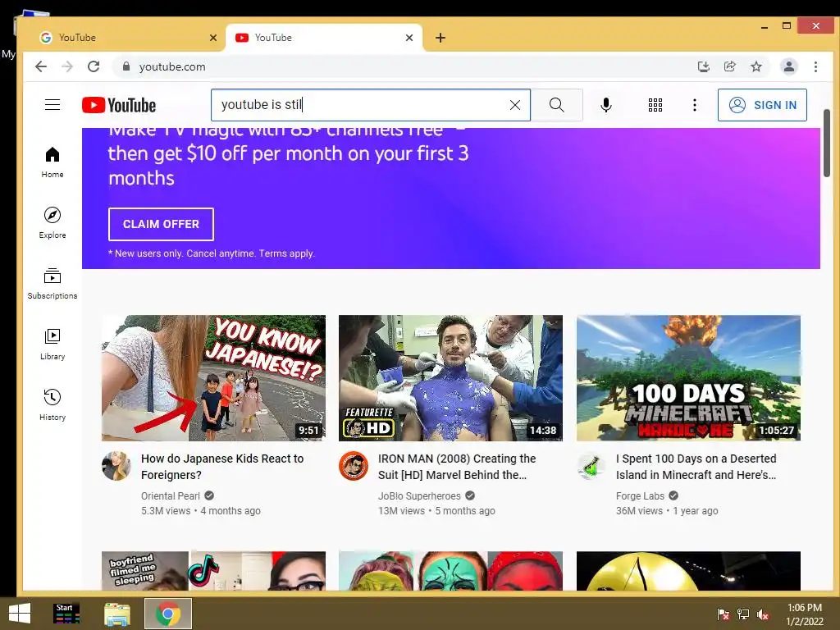Viewport: 840px width, 630px height.
Task: Open the Action Center flag icon
Action: pyautogui.click(x=724, y=614)
